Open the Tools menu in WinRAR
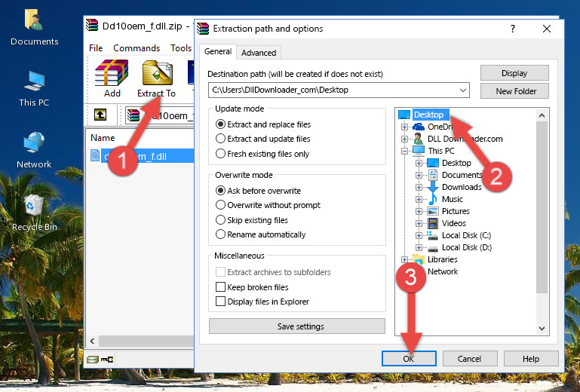Viewport: 580px width, 392px height. 181,48
